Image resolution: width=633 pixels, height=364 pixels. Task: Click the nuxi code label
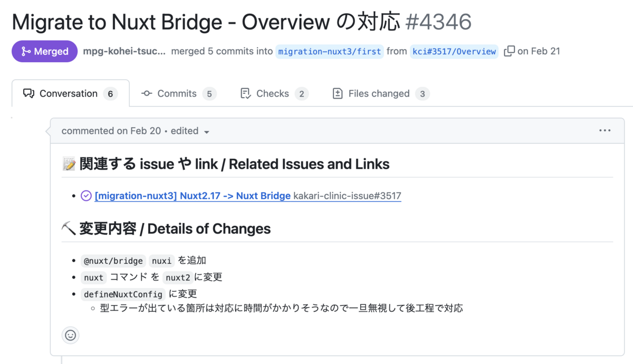161,261
